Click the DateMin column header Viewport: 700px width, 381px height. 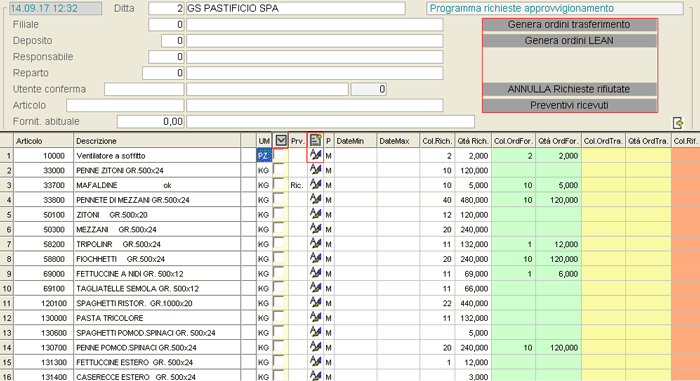tap(355, 141)
